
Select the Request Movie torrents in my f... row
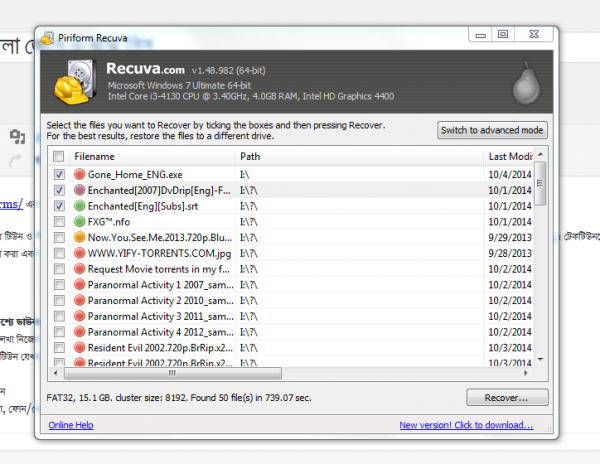point(291,269)
